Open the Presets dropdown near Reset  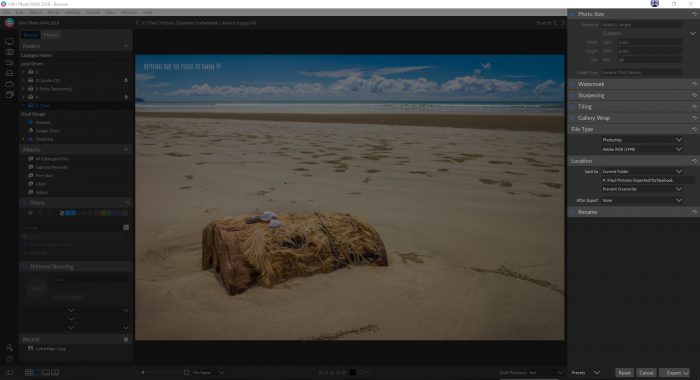click(586, 372)
